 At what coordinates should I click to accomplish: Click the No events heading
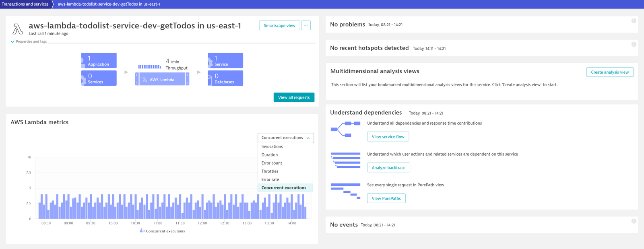click(x=344, y=225)
